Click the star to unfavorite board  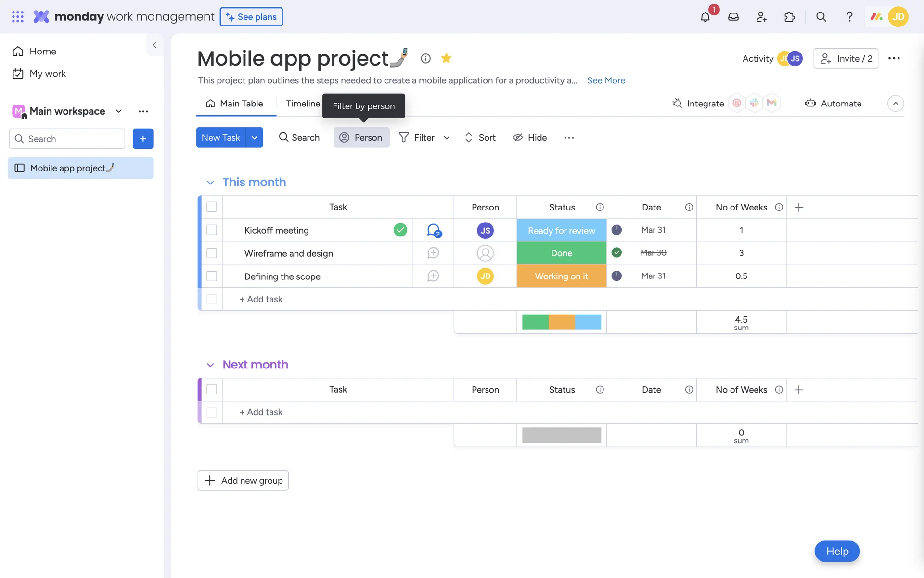[x=446, y=58]
